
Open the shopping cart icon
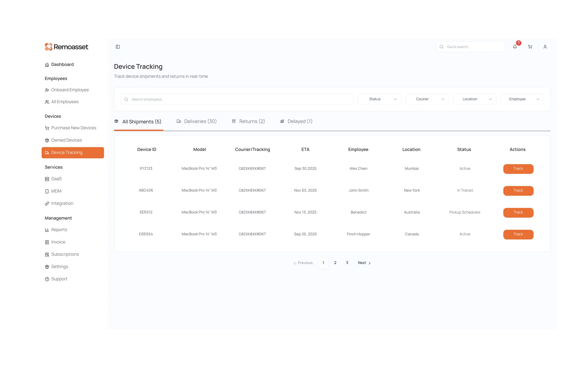coord(530,47)
